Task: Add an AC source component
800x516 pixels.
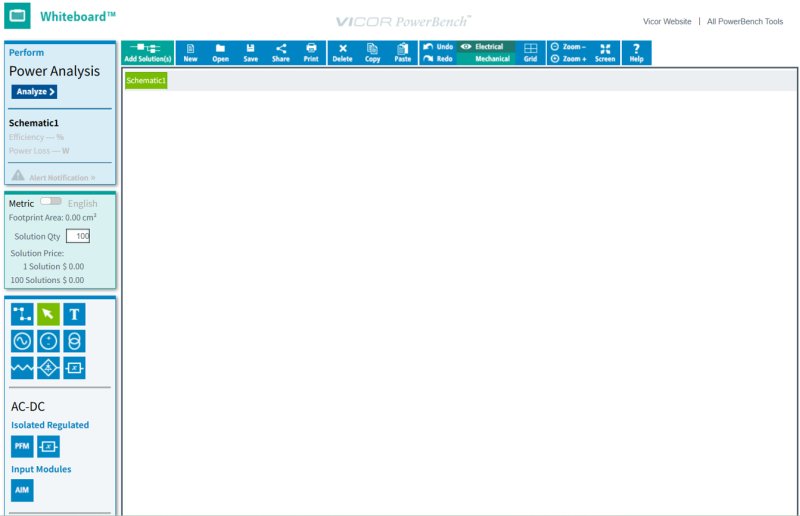Action: click(x=22, y=341)
